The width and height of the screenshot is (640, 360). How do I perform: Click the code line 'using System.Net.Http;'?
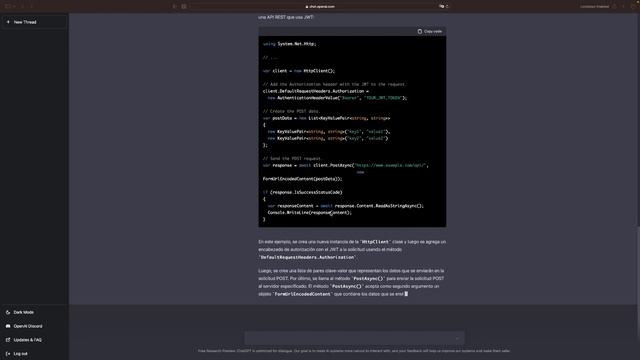pos(289,44)
